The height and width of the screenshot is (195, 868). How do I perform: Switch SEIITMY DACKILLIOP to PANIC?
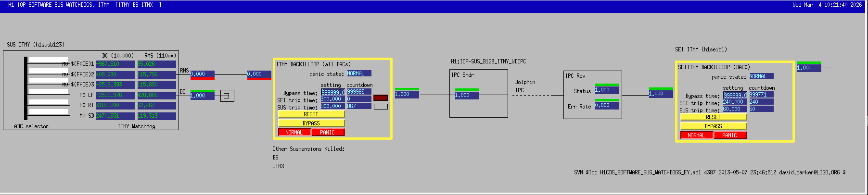tap(730, 135)
